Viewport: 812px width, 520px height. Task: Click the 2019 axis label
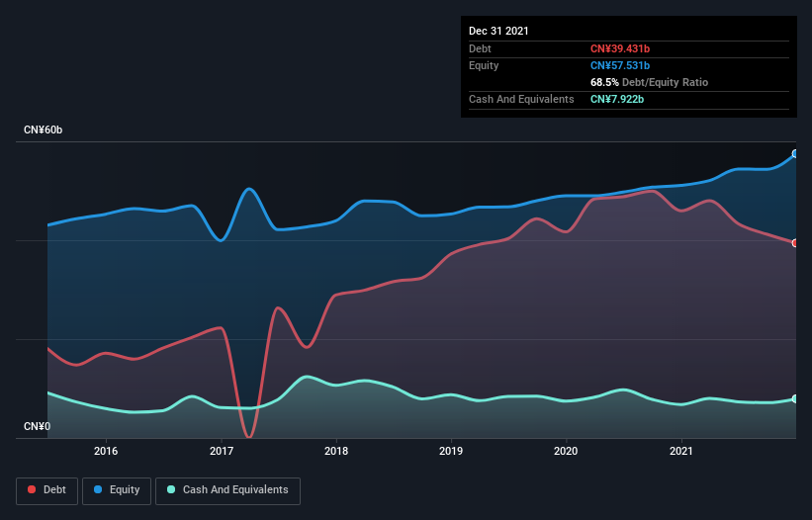[x=451, y=451]
